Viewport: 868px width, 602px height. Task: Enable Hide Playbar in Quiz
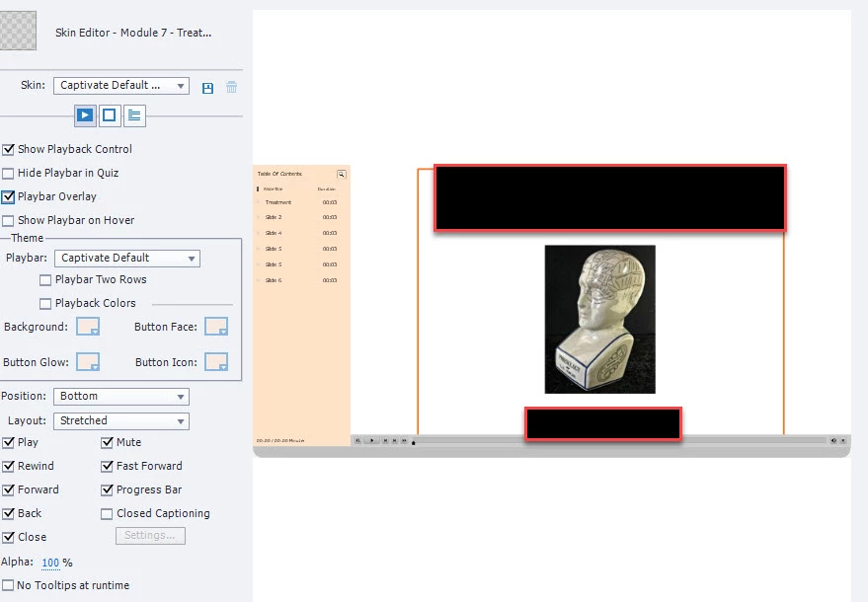click(8, 173)
